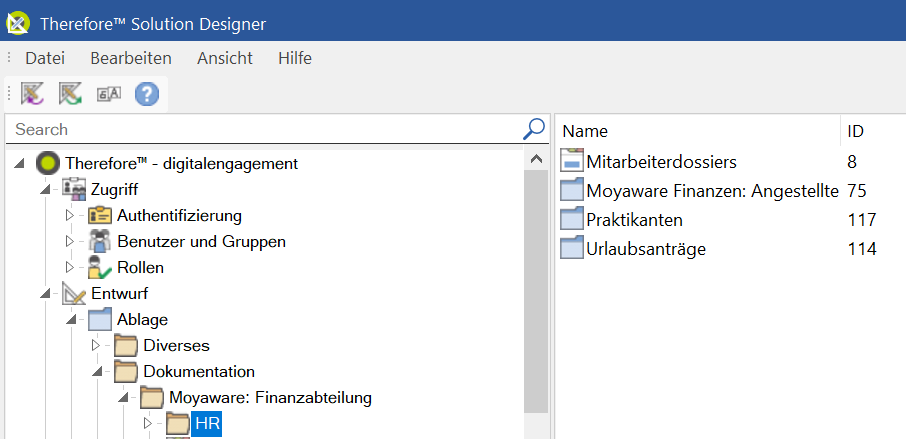The height and width of the screenshot is (439, 906).
Task: Open the Ansicht menu
Action: click(x=225, y=58)
